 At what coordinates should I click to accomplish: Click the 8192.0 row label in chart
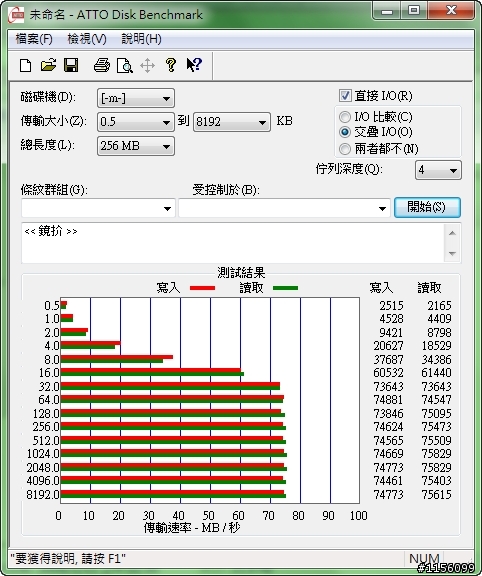(43, 494)
